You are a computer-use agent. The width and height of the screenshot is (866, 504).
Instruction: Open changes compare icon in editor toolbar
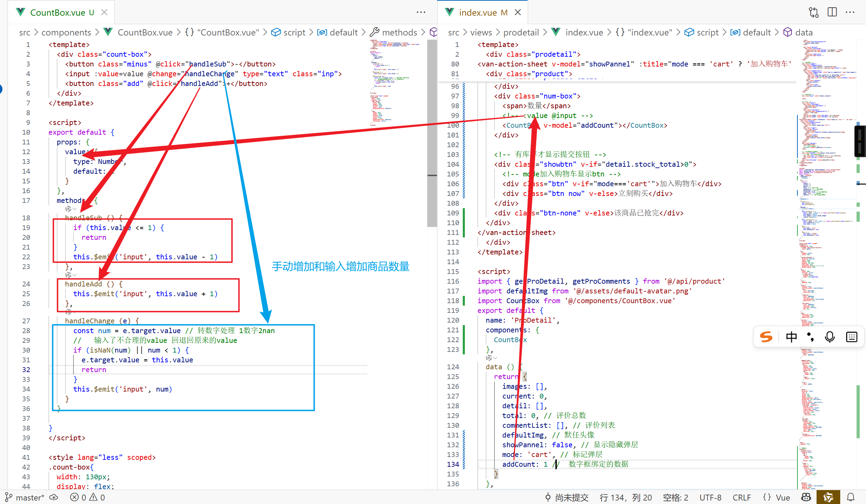[814, 13]
